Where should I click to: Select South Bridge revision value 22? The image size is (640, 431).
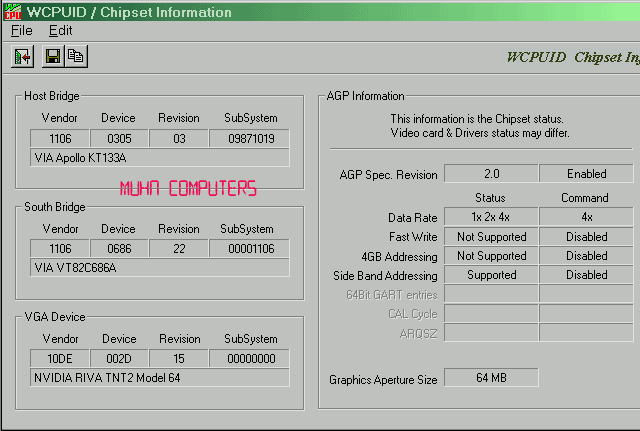point(179,249)
